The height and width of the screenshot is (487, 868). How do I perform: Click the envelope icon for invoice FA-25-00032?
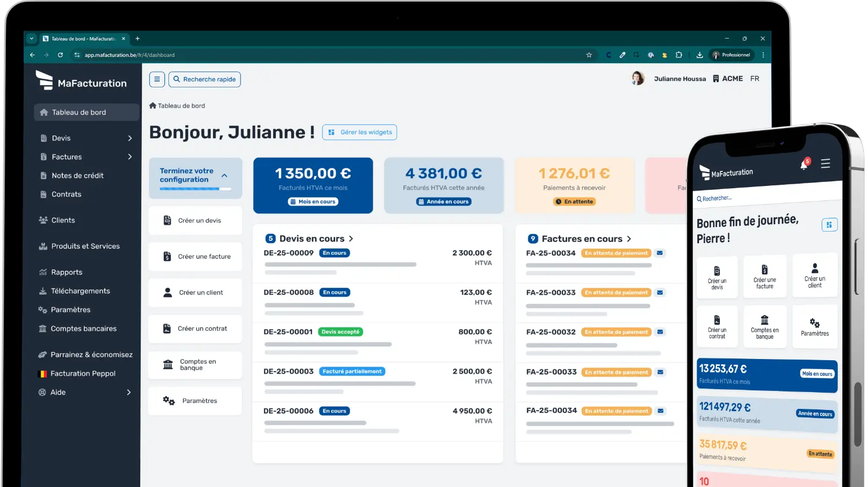coord(660,332)
